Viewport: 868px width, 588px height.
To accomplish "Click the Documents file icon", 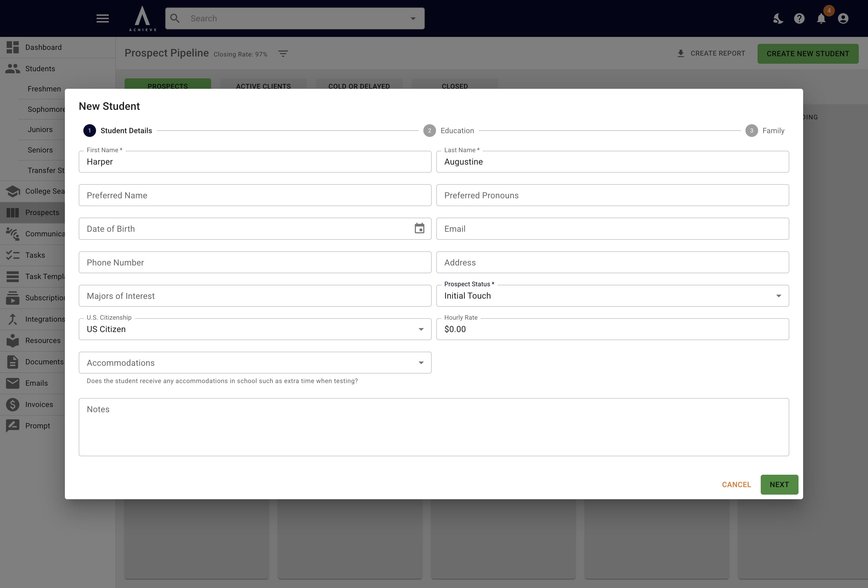I will pyautogui.click(x=12, y=362).
